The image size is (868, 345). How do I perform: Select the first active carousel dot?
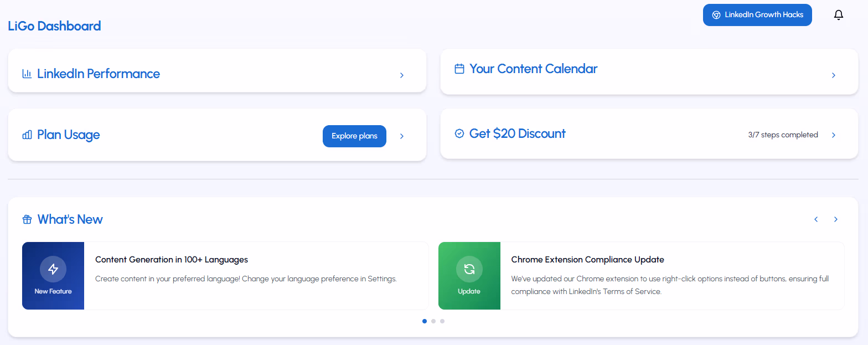point(425,321)
